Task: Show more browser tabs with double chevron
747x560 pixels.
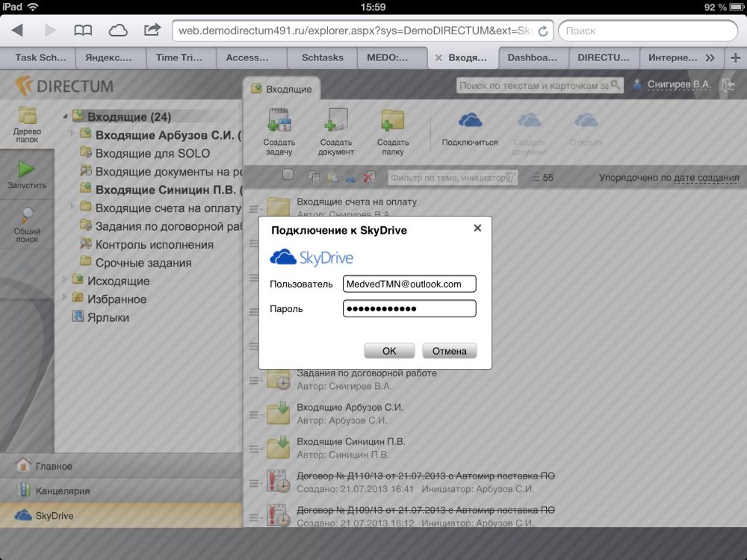Action: tap(710, 57)
